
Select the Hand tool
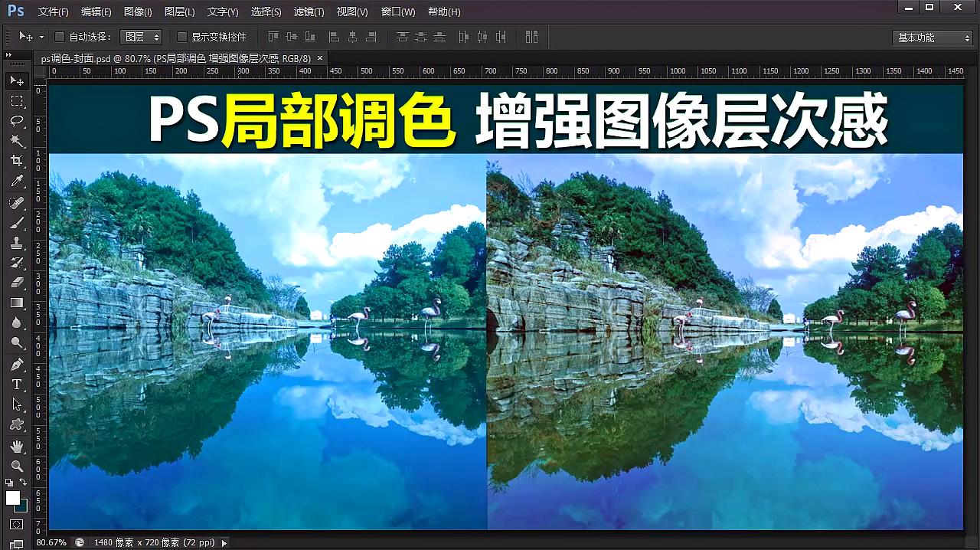(17, 445)
